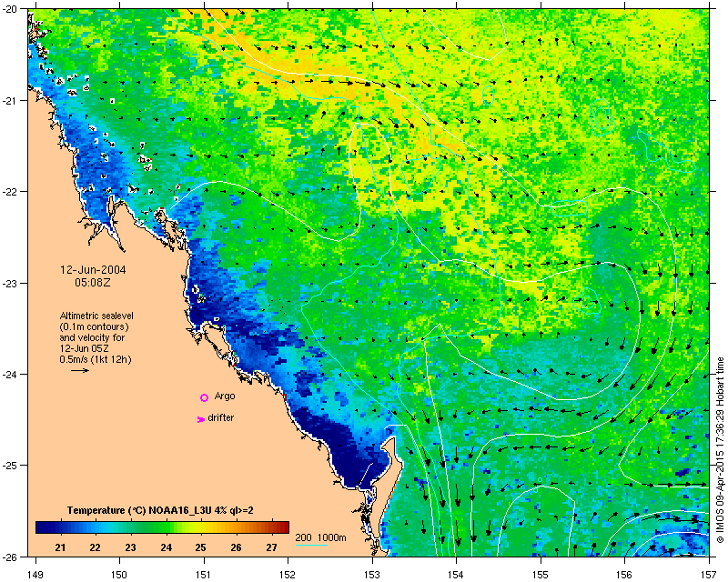Click the temperature color bar

point(163,527)
